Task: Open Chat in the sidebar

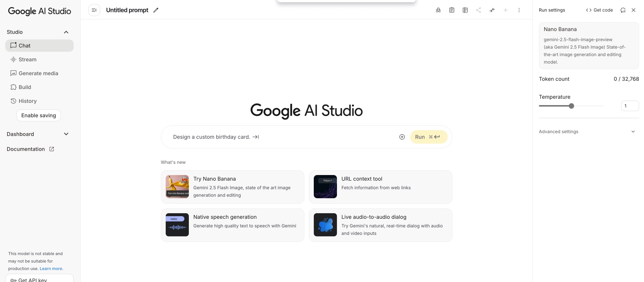Action: click(39, 46)
